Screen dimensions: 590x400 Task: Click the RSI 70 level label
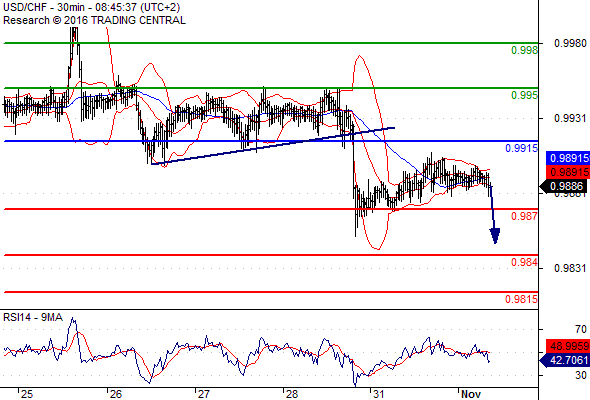[x=581, y=329]
